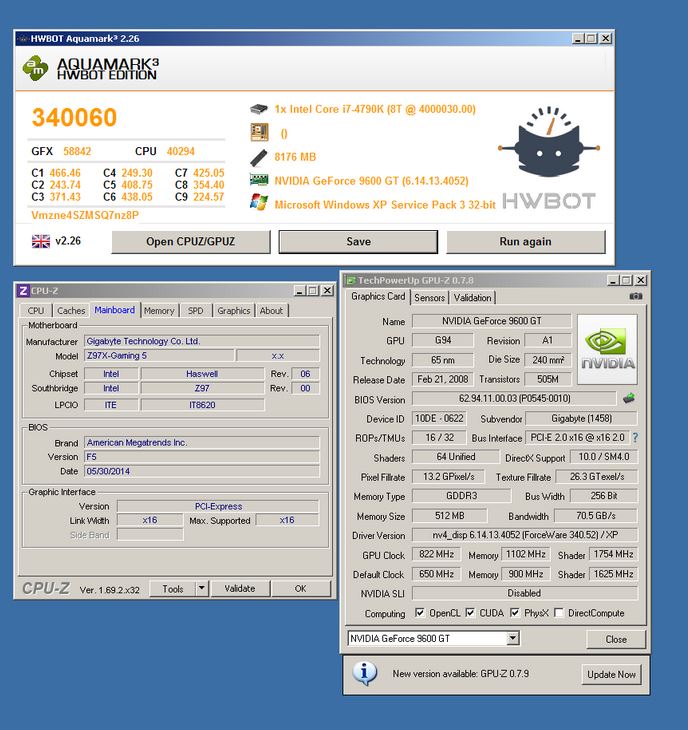Viewport: 688px width, 730px height.
Task: Switch to the Sensors tab in GPU-Z
Action: 429,297
